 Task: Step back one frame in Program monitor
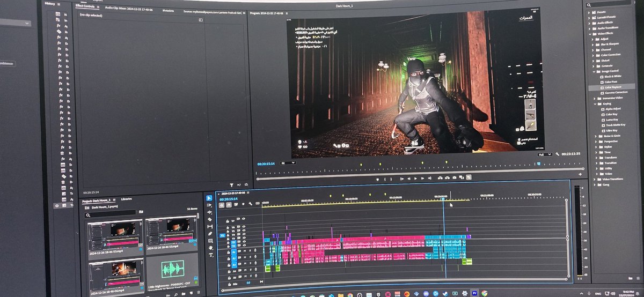pos(409,177)
